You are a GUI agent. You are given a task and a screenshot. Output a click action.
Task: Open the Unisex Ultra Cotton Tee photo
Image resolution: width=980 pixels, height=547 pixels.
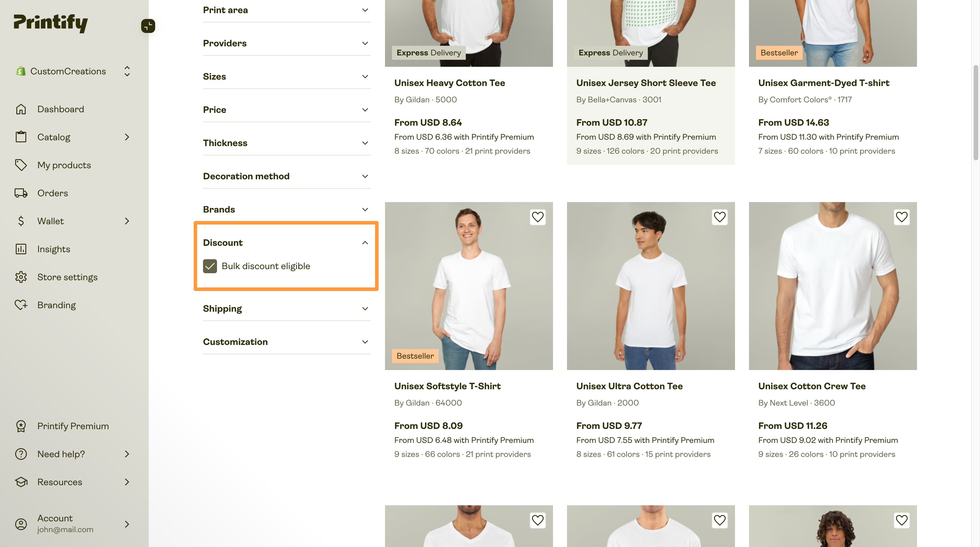pyautogui.click(x=650, y=286)
